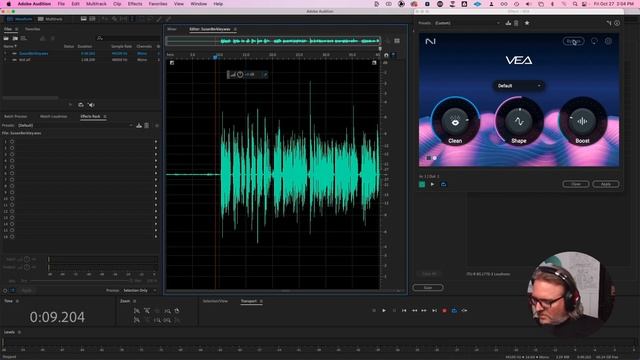Click the playhead marker on the timeline ruler
Viewport: 640px width, 360px height.
pos(215,57)
